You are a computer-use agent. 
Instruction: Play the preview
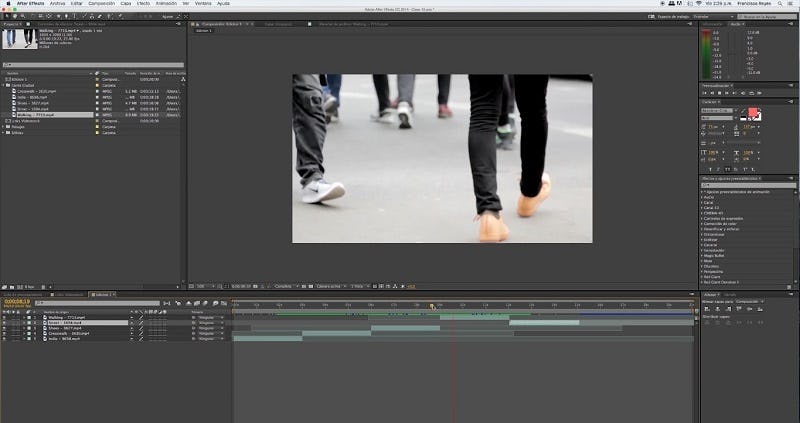tap(719, 93)
